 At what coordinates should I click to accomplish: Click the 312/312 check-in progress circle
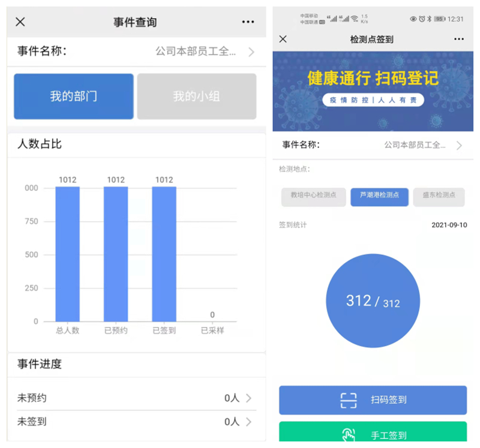pyautogui.click(x=373, y=301)
